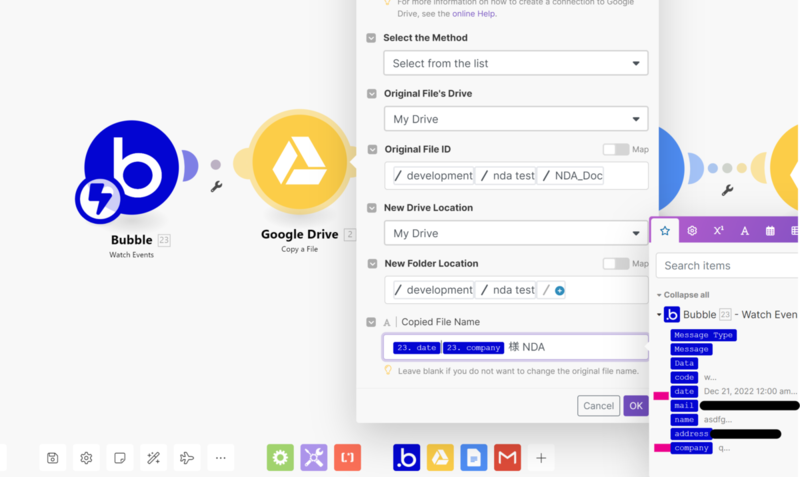The height and width of the screenshot is (477, 800).
Task: Click the Google Drive icon in bottom bar
Action: click(440, 457)
